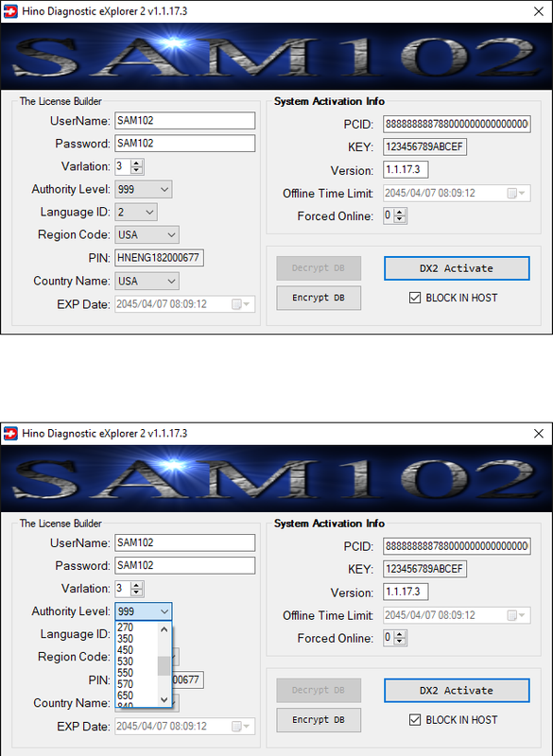Select 570 in the Authority Level list
The image size is (553, 756).
tap(136, 683)
